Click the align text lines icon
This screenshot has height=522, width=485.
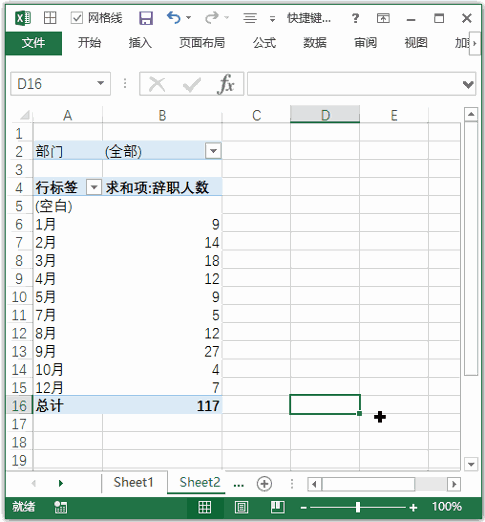tap(250, 18)
